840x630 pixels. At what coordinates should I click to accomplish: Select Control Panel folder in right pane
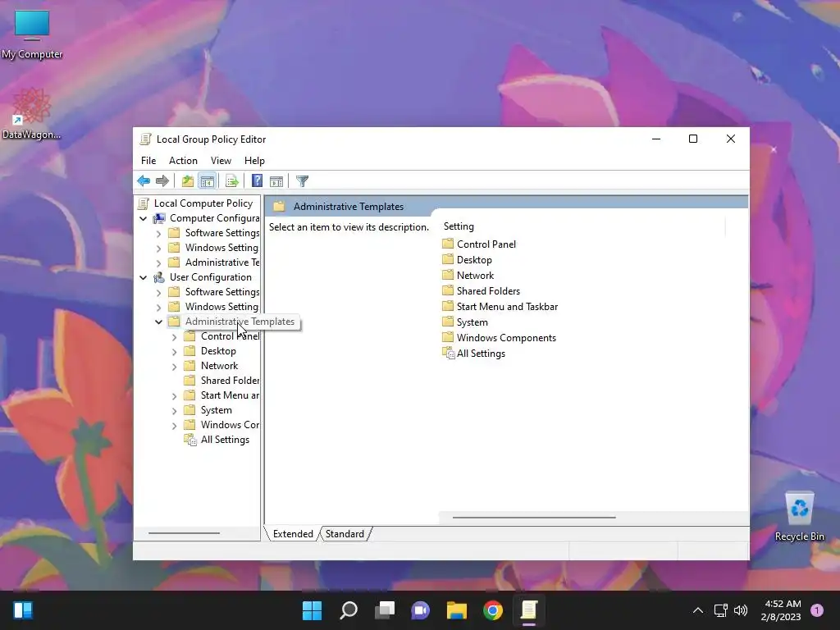tap(479, 244)
